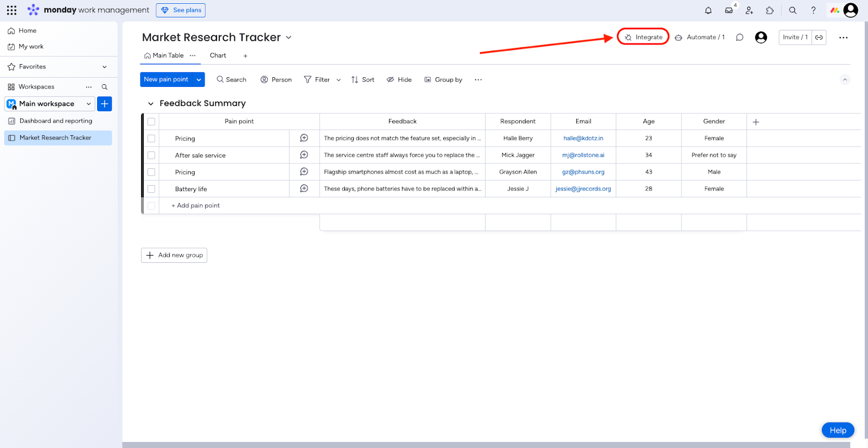Image resolution: width=868 pixels, height=448 pixels.
Task: Click the Add new group button
Action: (x=174, y=255)
